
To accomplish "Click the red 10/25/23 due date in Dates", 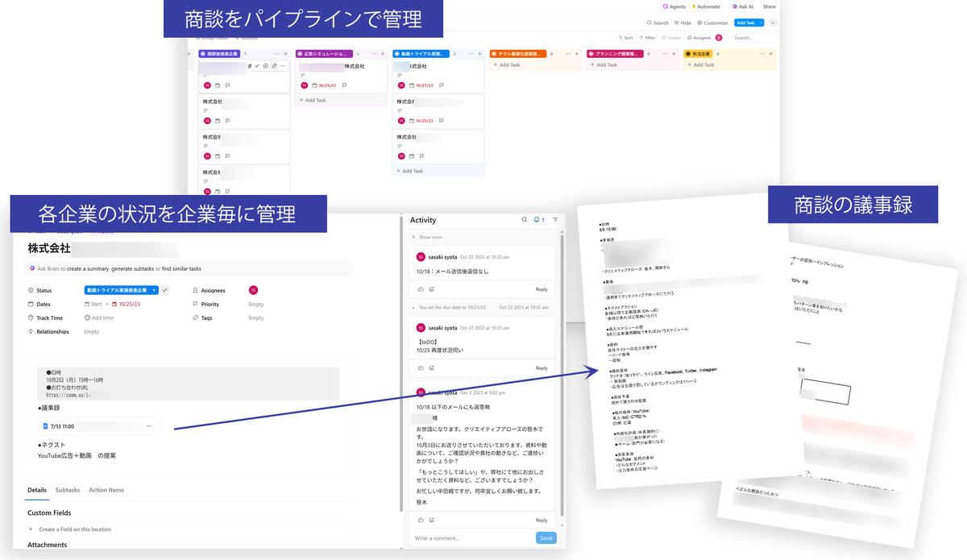I will point(126,304).
